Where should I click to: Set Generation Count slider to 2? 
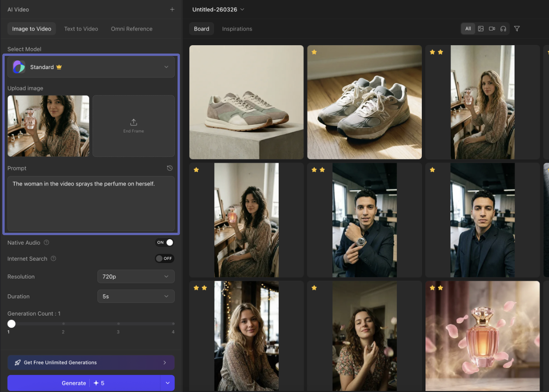[63, 324]
